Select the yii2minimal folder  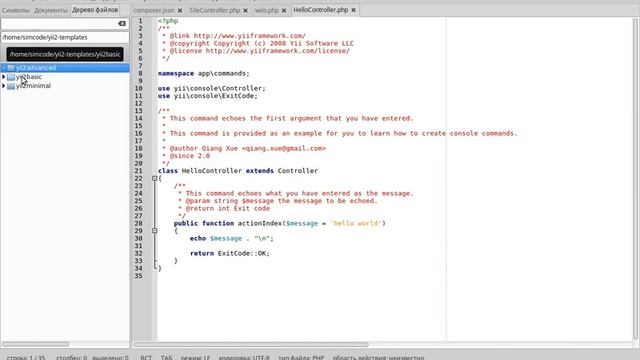33,86
